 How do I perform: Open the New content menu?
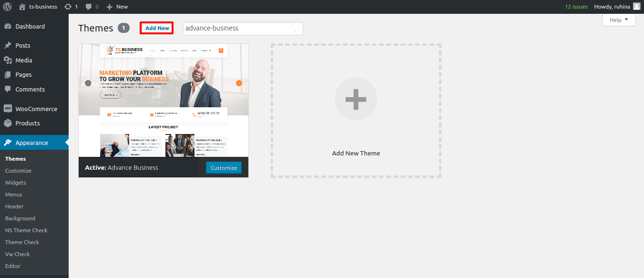117,7
